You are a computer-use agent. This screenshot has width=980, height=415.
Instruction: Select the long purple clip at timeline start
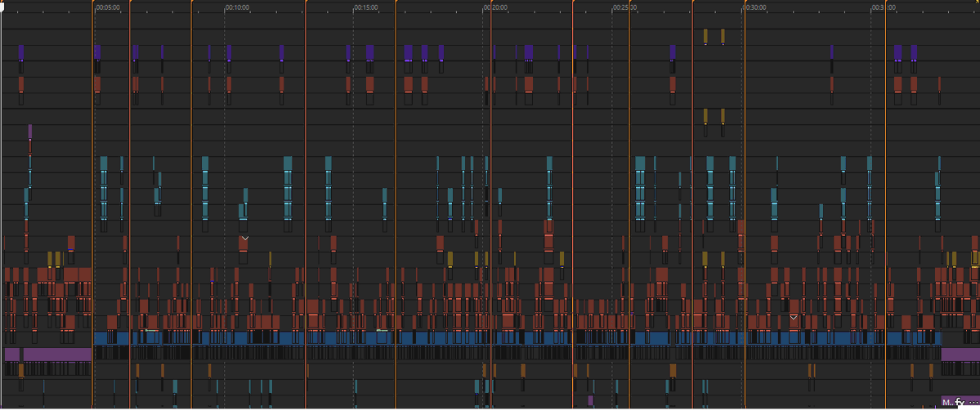click(x=57, y=355)
